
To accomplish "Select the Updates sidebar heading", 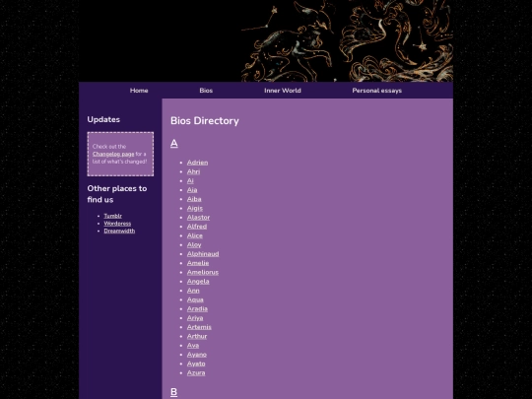I will coord(103,120).
